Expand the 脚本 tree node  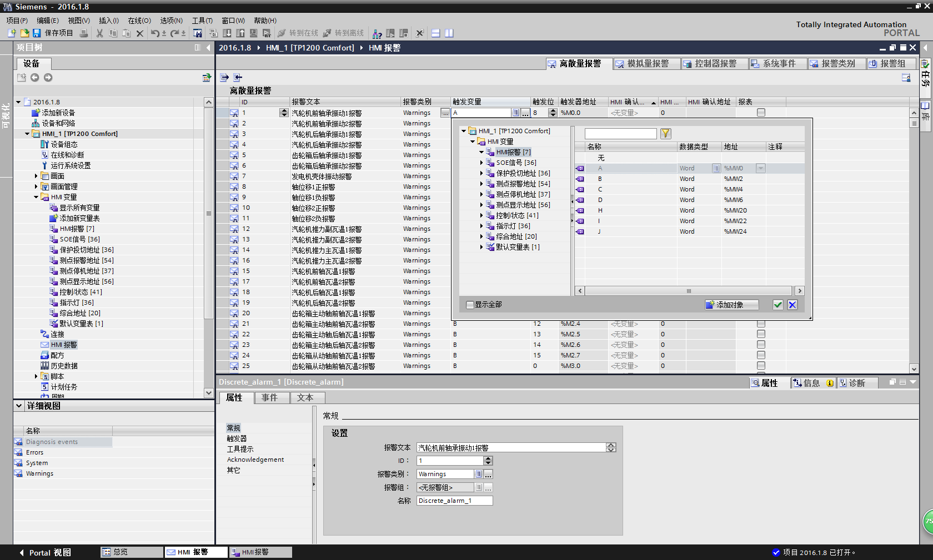36,376
